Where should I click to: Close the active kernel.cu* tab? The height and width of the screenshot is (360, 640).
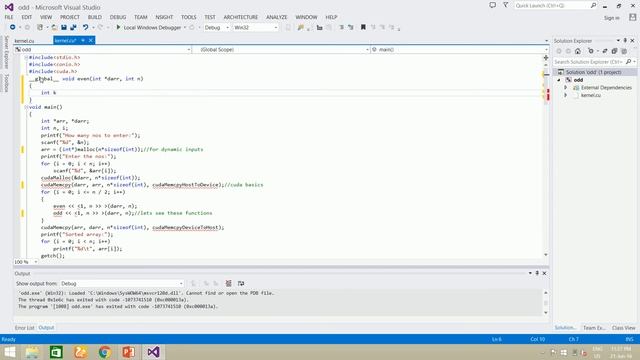[91, 40]
